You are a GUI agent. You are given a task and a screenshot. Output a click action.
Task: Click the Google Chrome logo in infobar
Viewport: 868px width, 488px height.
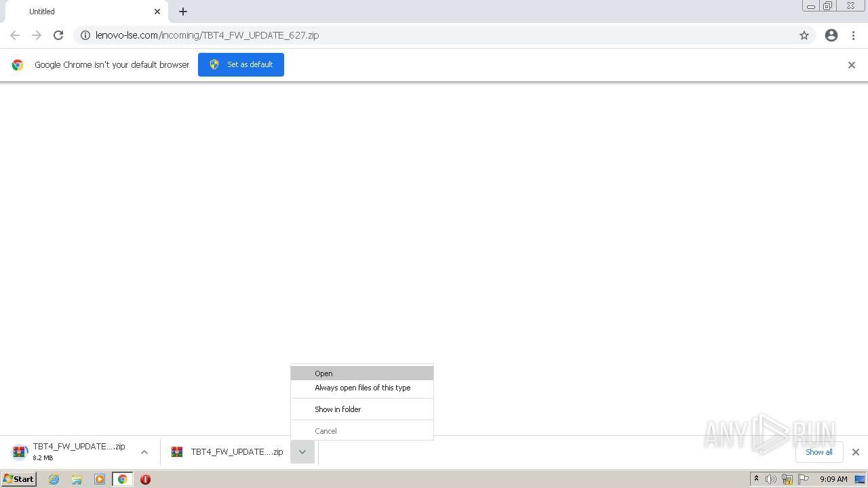click(18, 65)
